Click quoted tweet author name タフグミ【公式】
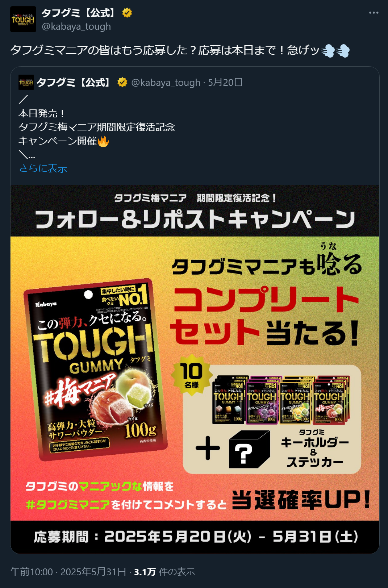This screenshot has width=388, height=588. [x=74, y=83]
